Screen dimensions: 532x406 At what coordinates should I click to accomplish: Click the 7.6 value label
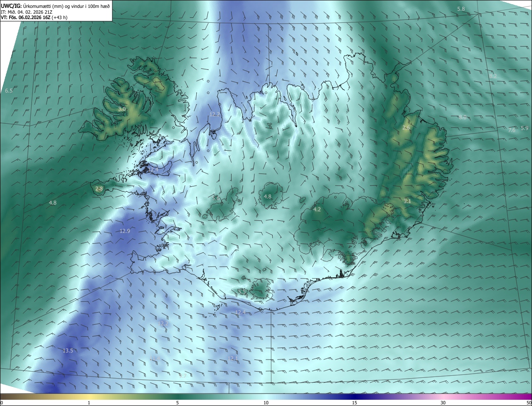pyautogui.click(x=512, y=130)
